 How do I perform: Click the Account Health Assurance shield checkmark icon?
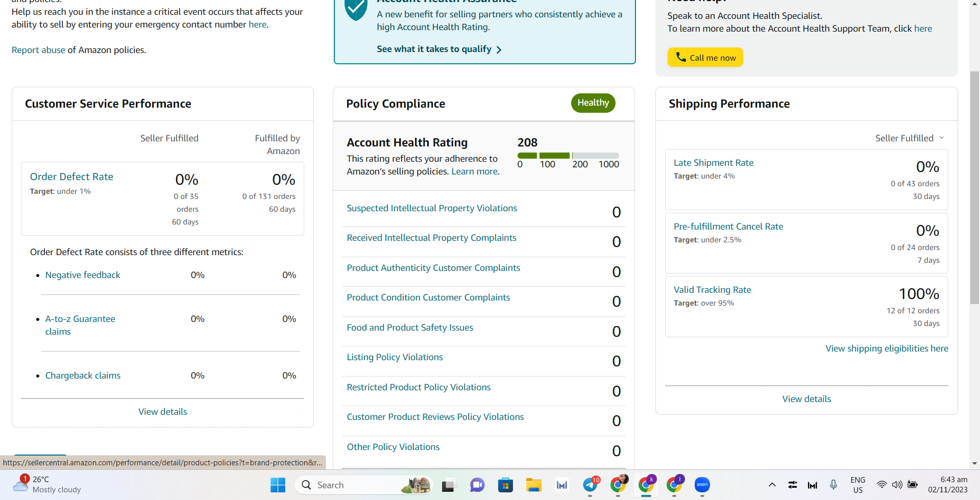point(356,9)
